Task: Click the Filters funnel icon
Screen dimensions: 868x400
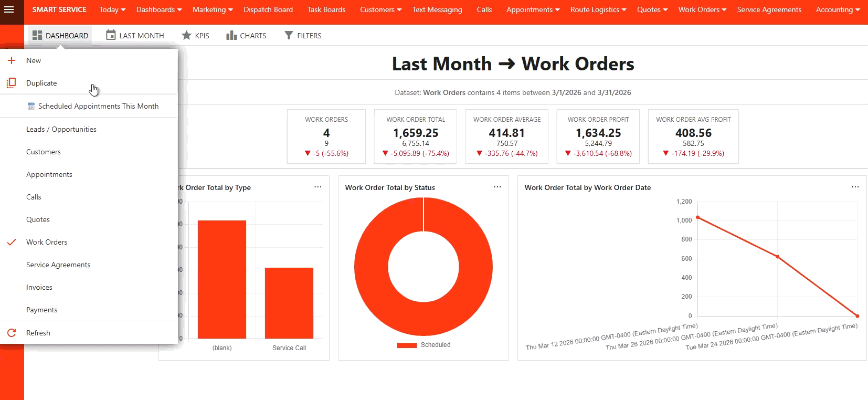Action: point(289,35)
